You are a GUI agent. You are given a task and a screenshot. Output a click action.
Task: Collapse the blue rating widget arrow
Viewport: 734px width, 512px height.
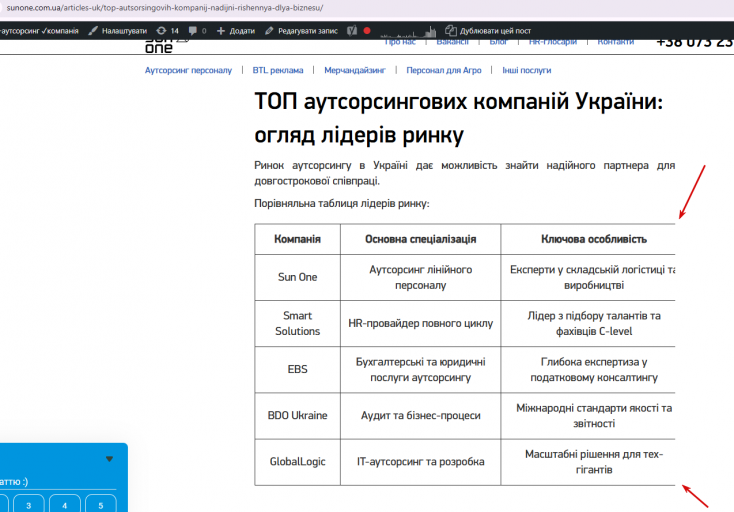110,459
